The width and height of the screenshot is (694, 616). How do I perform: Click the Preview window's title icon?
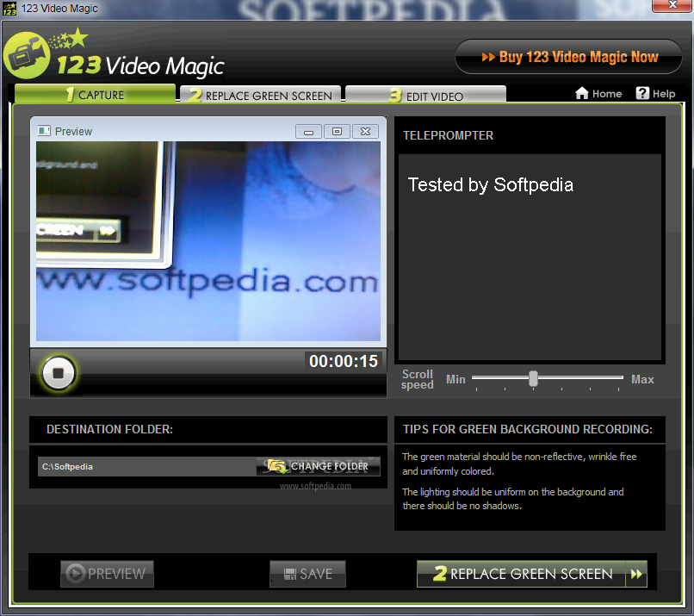(x=44, y=131)
